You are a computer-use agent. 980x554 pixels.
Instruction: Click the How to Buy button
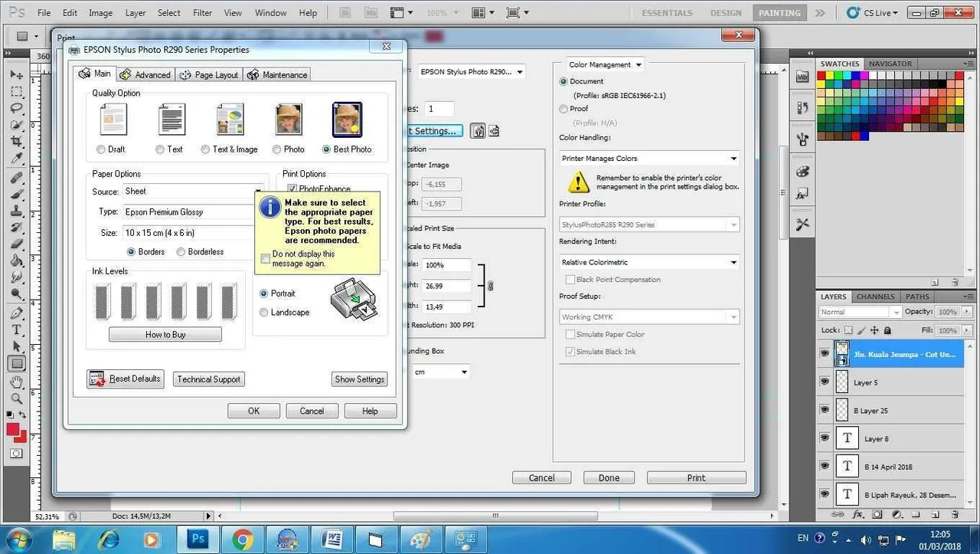click(165, 334)
